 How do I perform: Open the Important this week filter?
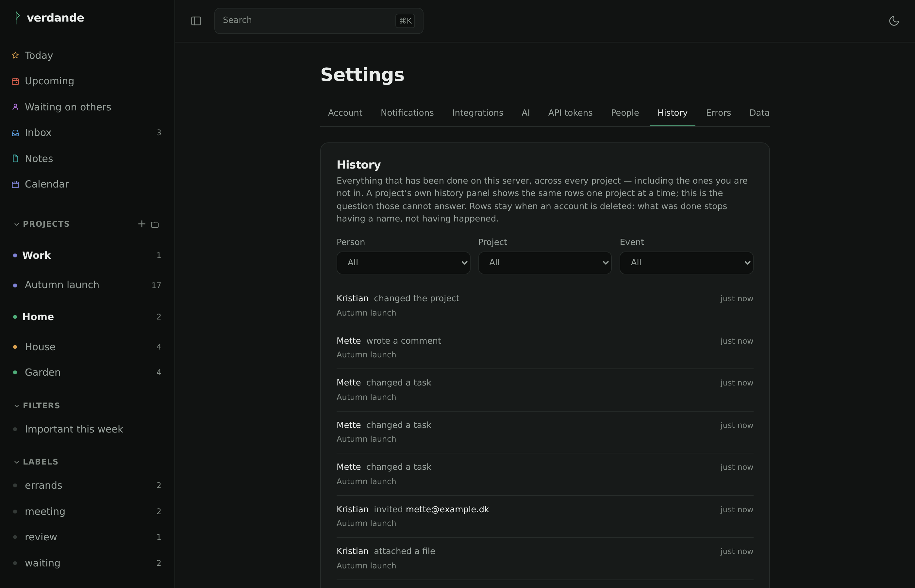(87, 429)
